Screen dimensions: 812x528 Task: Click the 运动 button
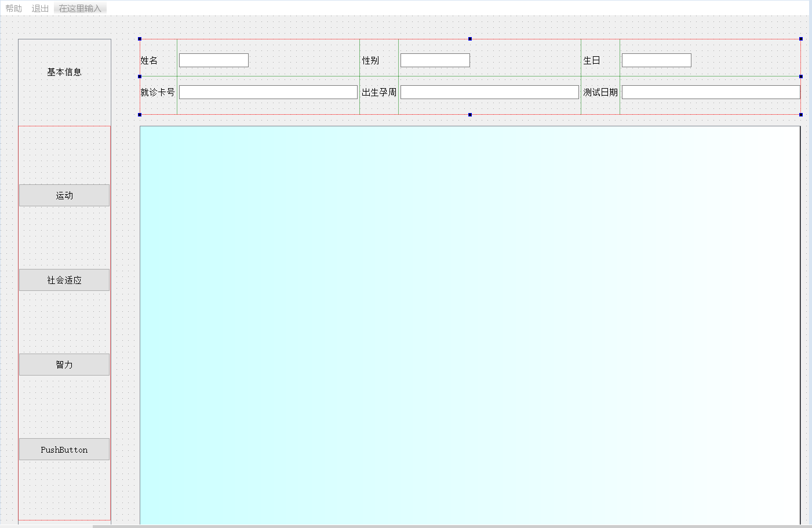(64, 195)
